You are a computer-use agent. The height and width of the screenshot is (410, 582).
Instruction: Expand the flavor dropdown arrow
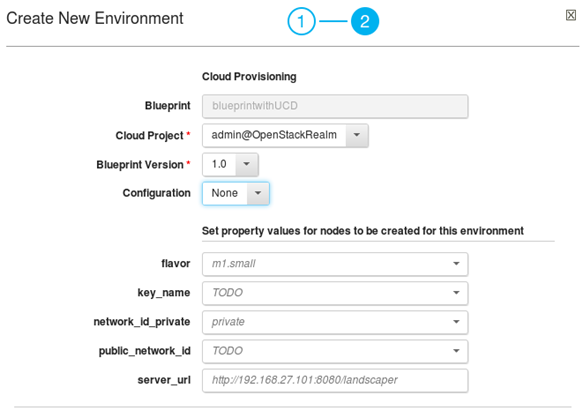pos(456,264)
